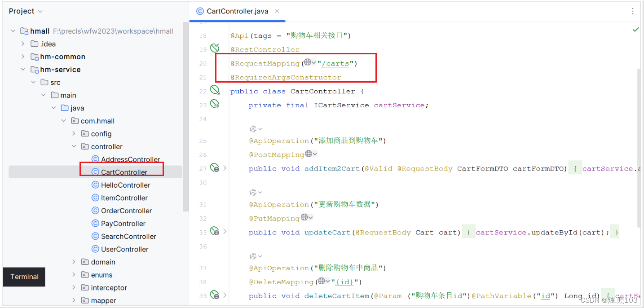Expand the enums package
Screen dimensions: 644x308
coord(74,275)
